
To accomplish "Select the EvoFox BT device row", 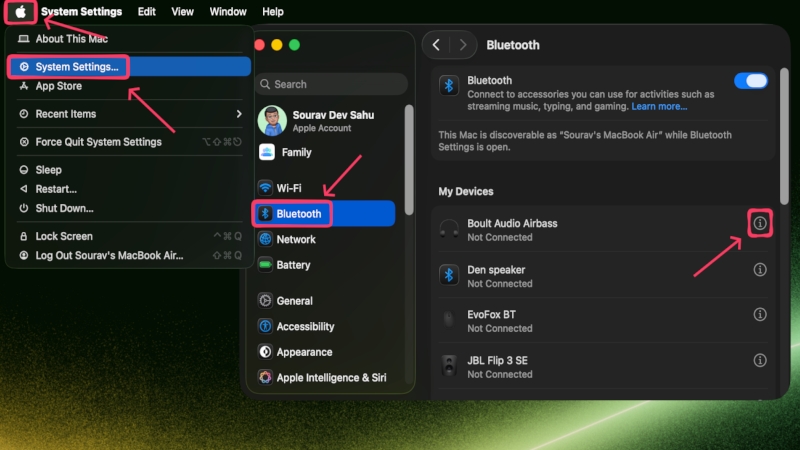I will tap(603, 320).
